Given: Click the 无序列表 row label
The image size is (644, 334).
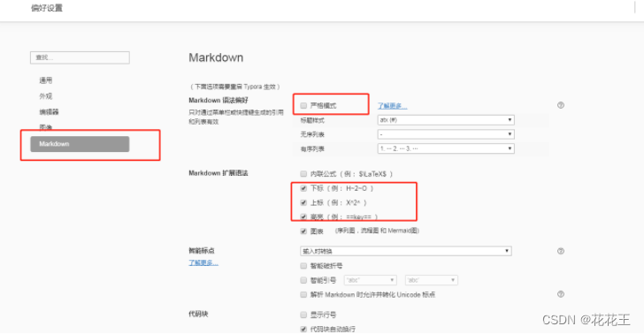Looking at the screenshot, I should (x=312, y=134).
